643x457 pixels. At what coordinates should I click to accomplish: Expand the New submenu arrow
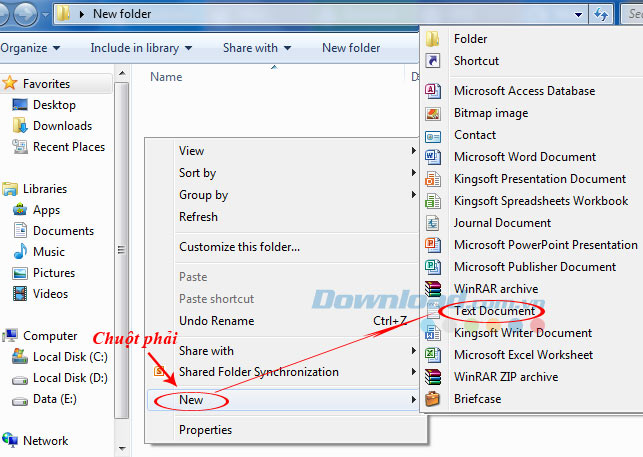click(x=413, y=400)
